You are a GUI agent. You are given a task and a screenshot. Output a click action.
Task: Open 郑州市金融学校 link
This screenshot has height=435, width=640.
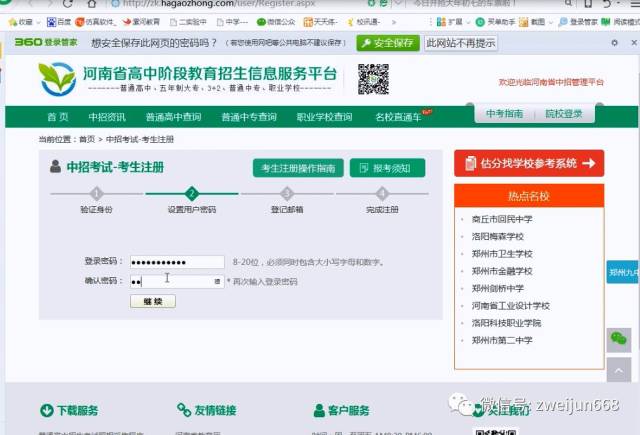coord(502,271)
